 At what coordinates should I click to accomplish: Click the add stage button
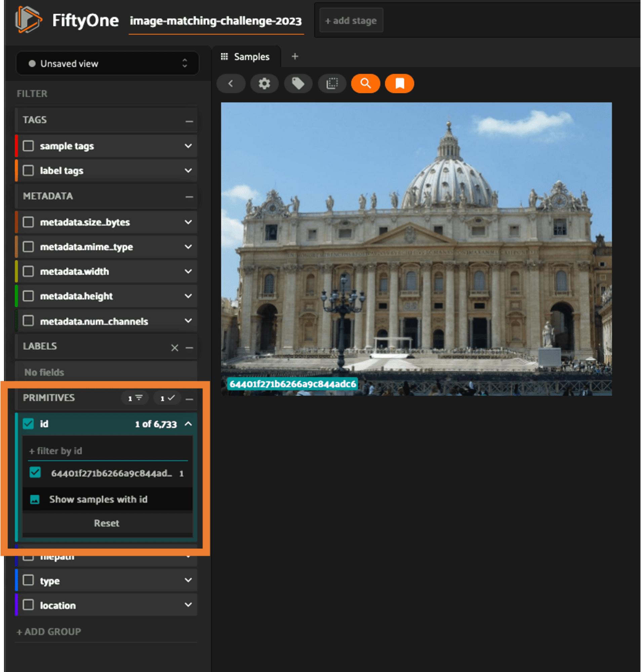pos(351,21)
